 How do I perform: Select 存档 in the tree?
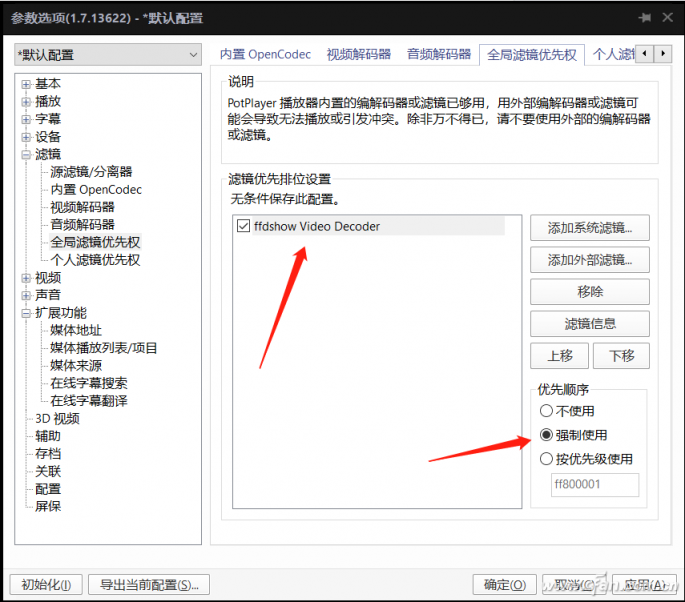tap(48, 454)
